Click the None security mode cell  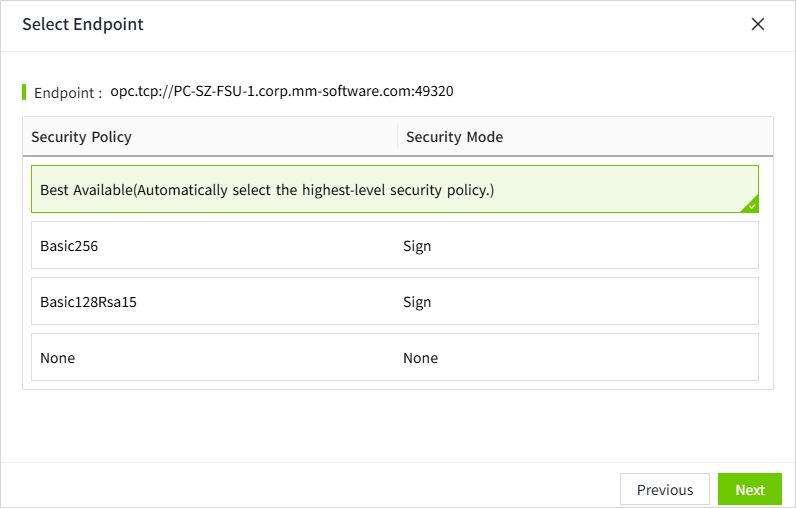(x=420, y=358)
